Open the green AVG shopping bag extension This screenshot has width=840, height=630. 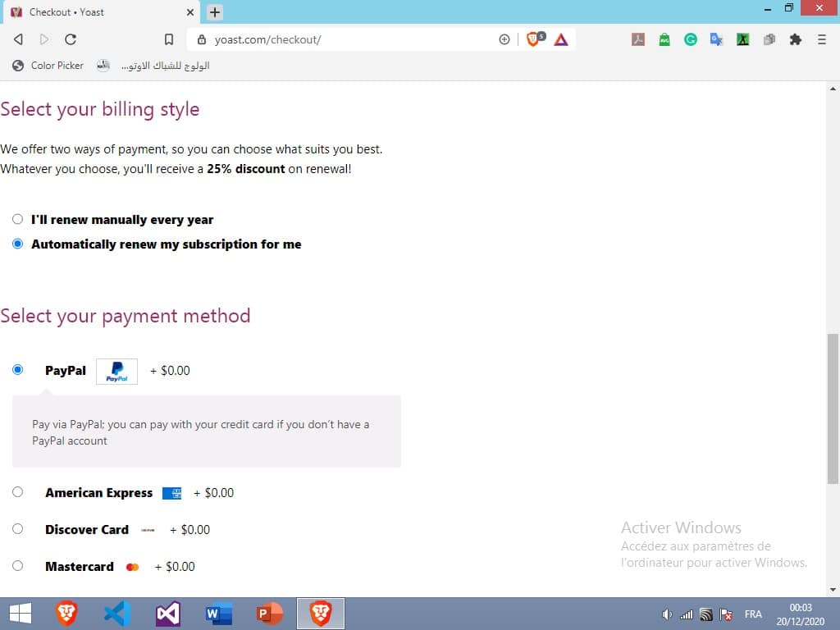tap(664, 39)
